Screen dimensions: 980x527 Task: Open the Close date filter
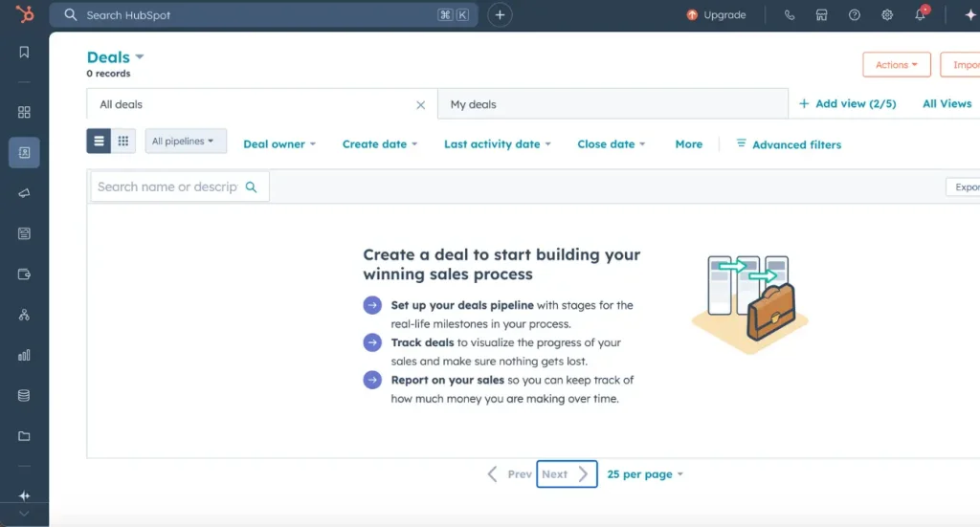click(612, 144)
